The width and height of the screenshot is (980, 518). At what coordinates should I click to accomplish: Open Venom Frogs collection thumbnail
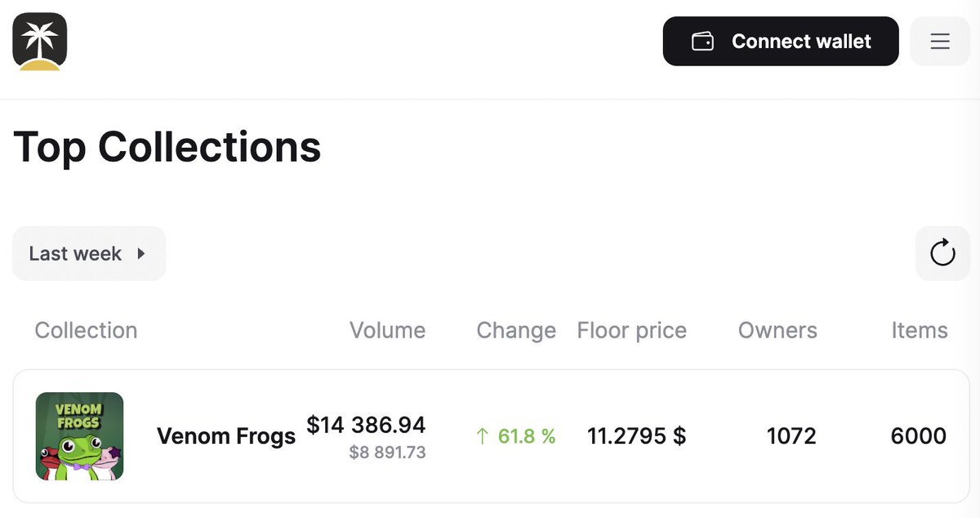pyautogui.click(x=79, y=436)
